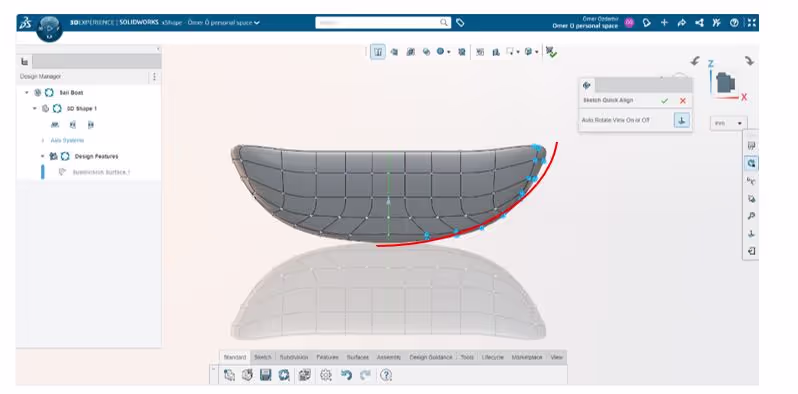Open the personal space title dropdown

pyautogui.click(x=256, y=22)
